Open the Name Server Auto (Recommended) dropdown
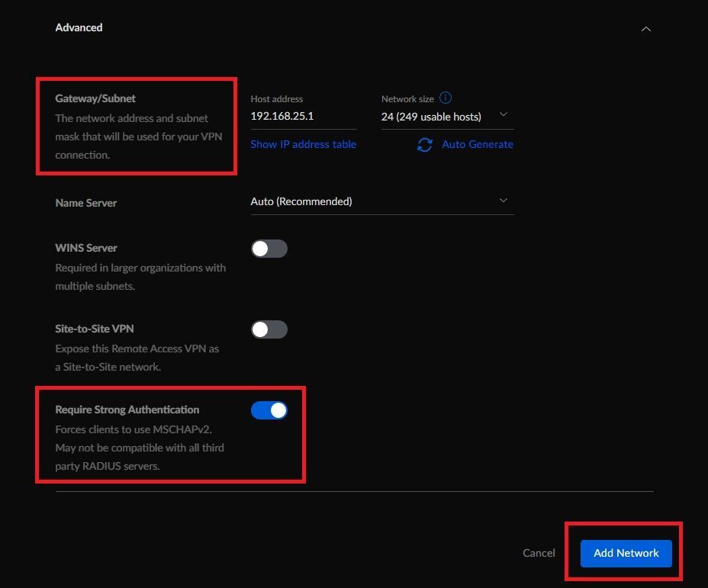This screenshot has height=588, width=708. coord(382,201)
